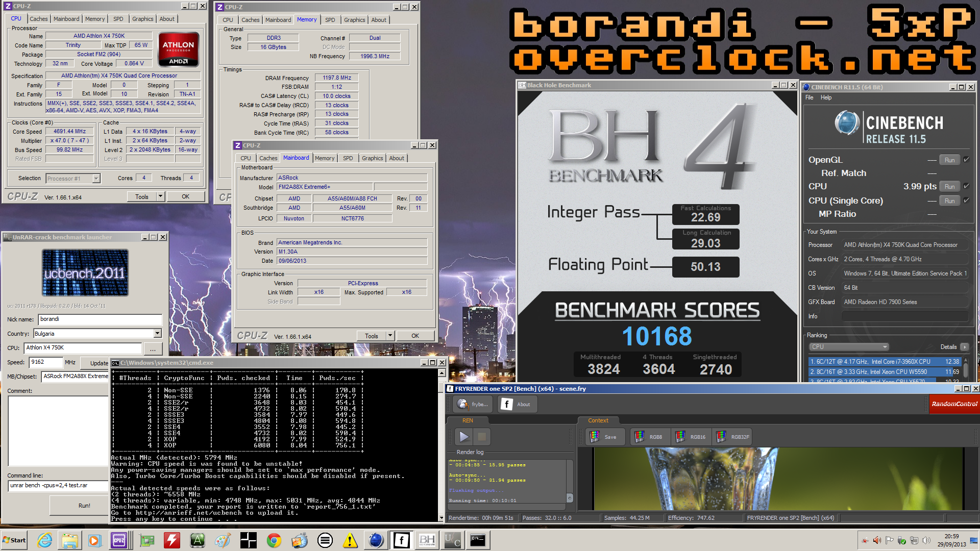The image size is (980, 551).
Task: Toggle CPU (Single Core) checkbox in Cinebench
Action: point(966,201)
